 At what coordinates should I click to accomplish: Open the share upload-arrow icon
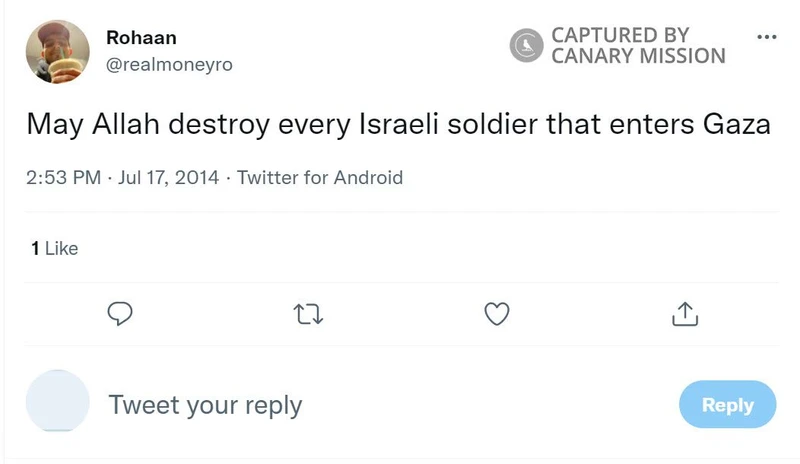pos(684,315)
